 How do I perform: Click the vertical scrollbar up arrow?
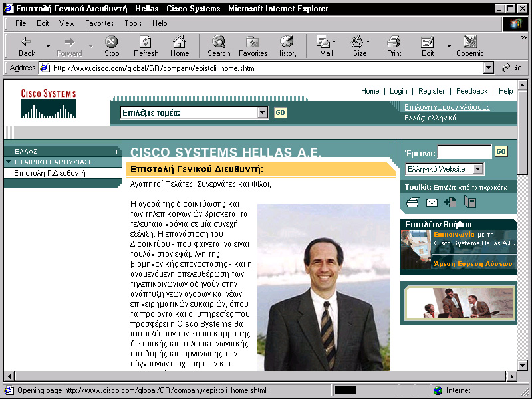[522, 85]
